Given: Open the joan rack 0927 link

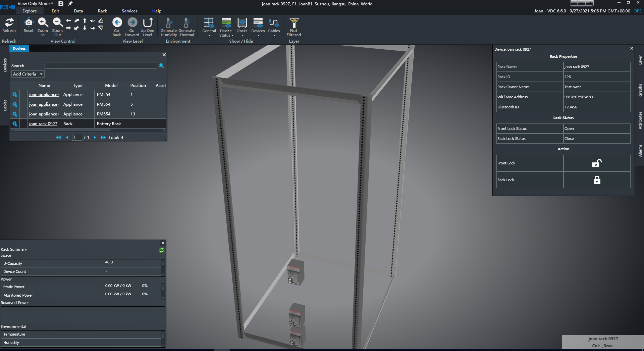Looking at the screenshot, I should (43, 124).
